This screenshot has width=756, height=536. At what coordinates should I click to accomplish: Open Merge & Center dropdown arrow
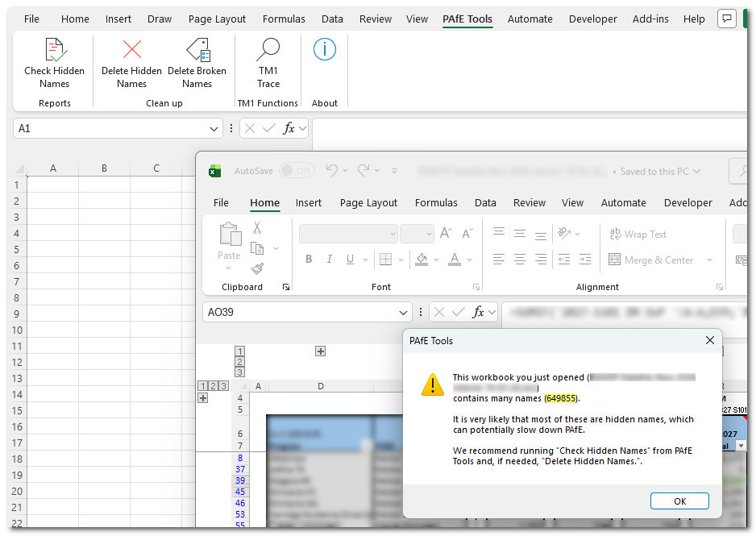click(x=709, y=260)
